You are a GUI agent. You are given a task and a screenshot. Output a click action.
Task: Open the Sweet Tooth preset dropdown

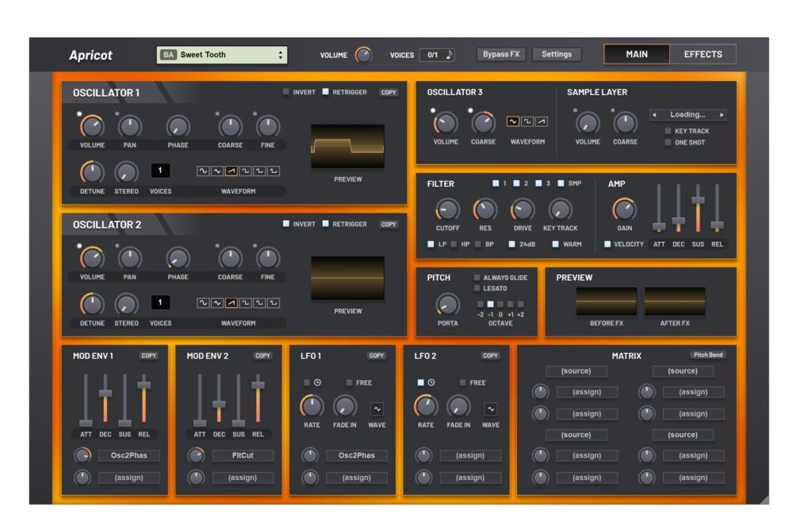(x=222, y=55)
